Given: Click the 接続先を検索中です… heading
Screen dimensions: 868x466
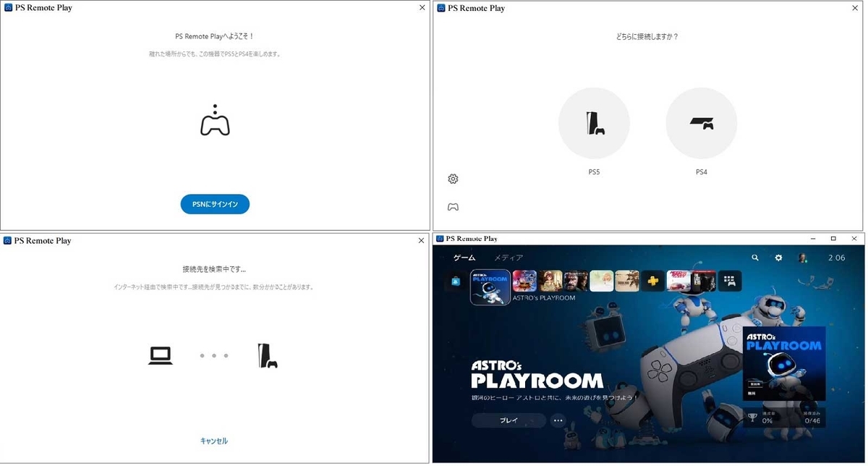Looking at the screenshot, I should click(x=214, y=268).
